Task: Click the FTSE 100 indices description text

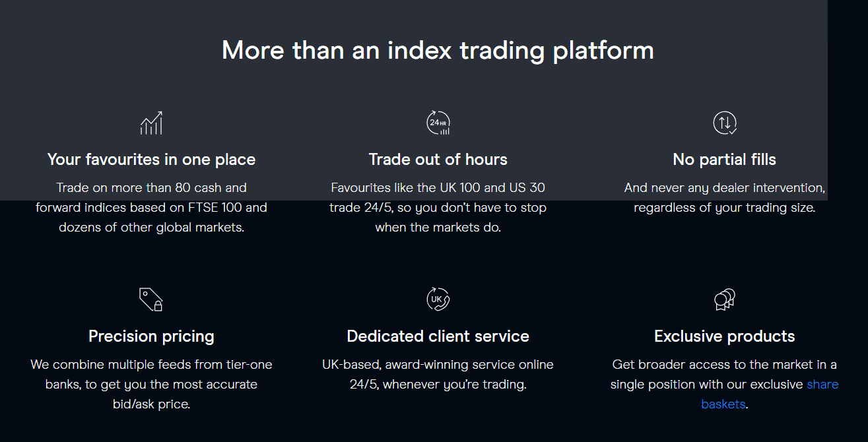Action: click(151, 208)
